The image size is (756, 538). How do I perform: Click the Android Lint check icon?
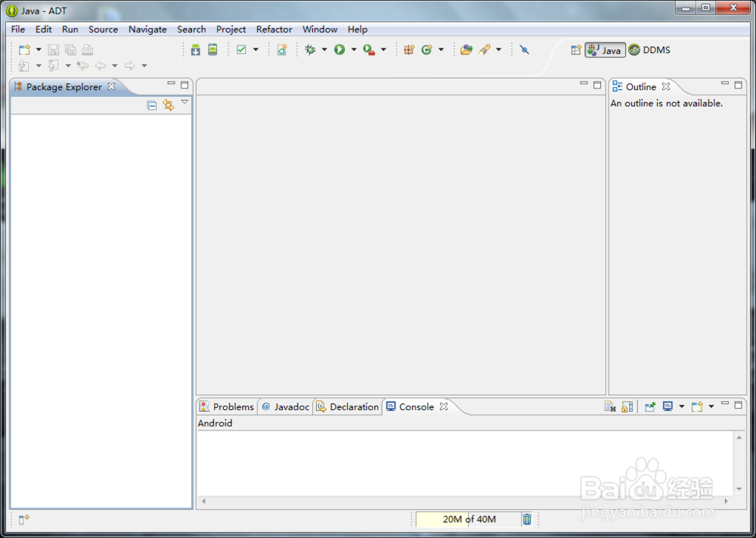click(242, 50)
